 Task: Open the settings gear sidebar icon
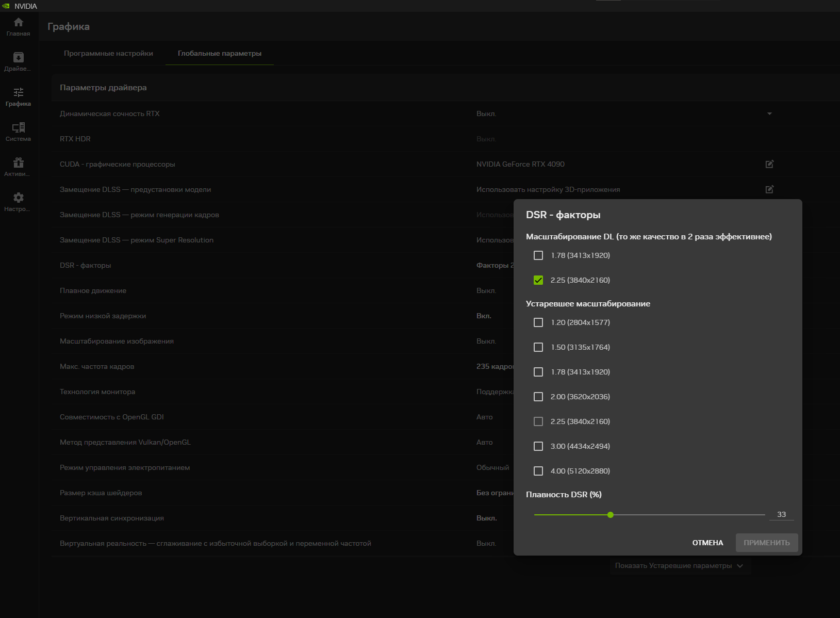[19, 198]
